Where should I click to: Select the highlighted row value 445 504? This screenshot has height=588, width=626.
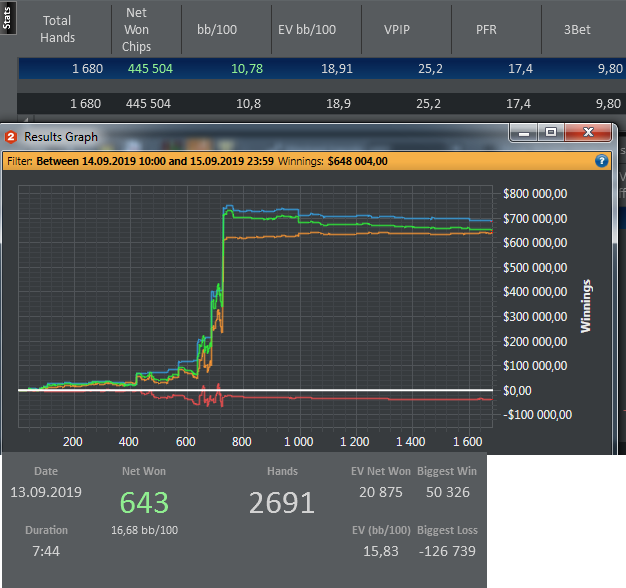pyautogui.click(x=150, y=69)
